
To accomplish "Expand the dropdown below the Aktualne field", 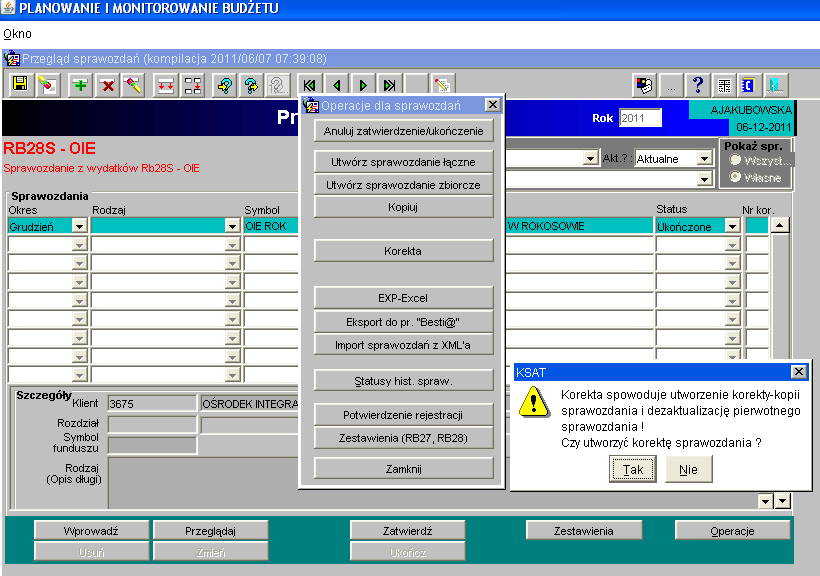I will point(704,179).
